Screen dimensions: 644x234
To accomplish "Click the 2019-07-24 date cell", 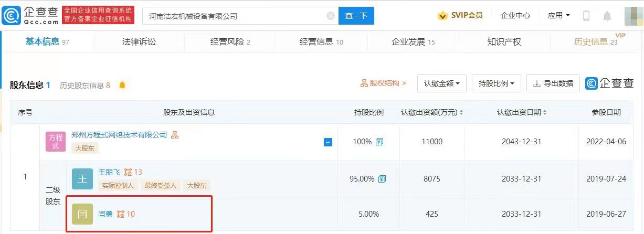I will pos(606,179).
